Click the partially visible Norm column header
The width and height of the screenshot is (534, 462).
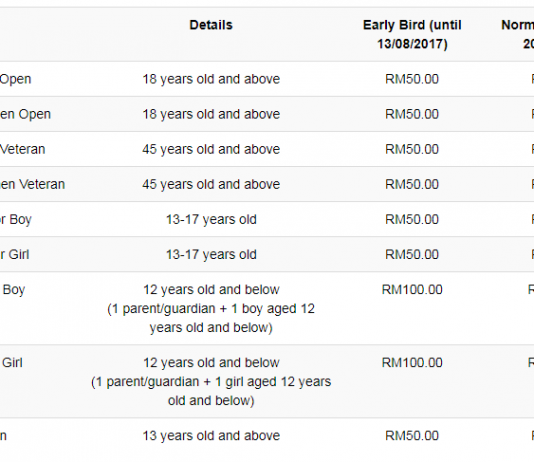click(x=517, y=34)
